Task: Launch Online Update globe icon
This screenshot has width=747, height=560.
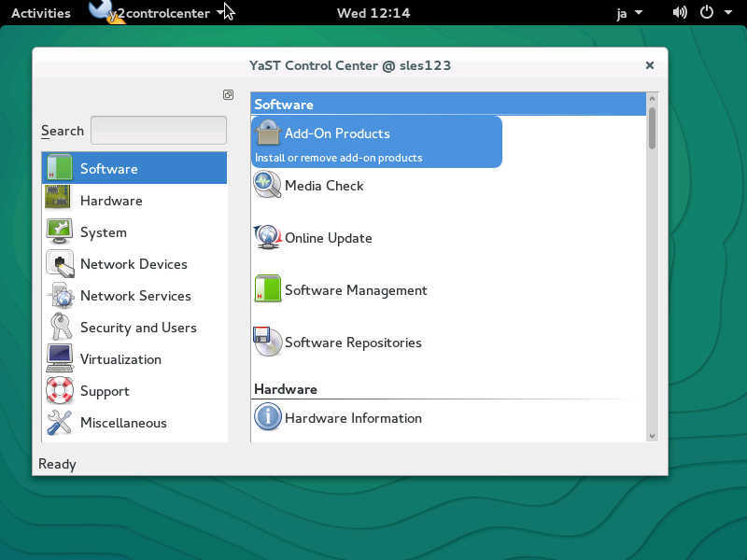Action: click(x=267, y=237)
